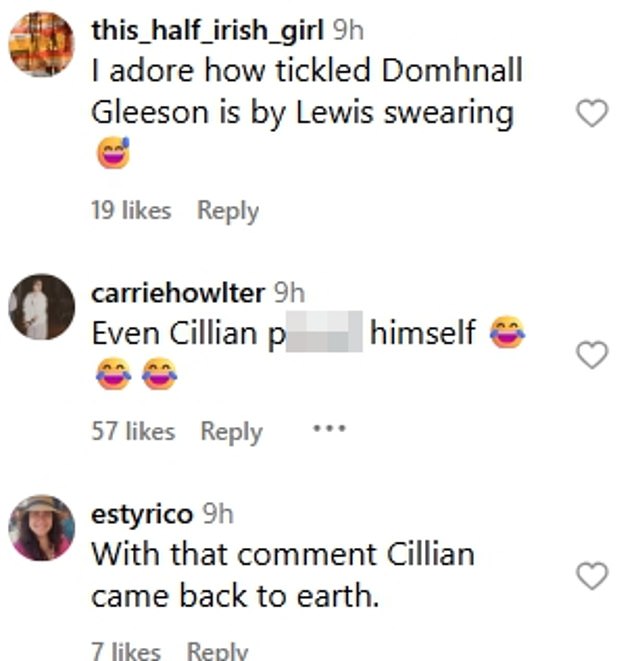This screenshot has height=661, width=634.
Task: View the 57 likes list
Action: (133, 431)
